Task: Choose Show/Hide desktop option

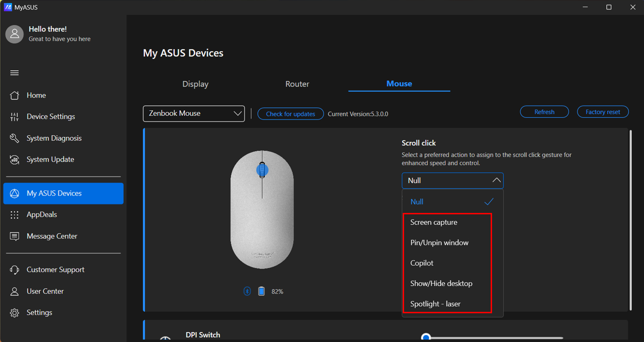Action: point(453,284)
